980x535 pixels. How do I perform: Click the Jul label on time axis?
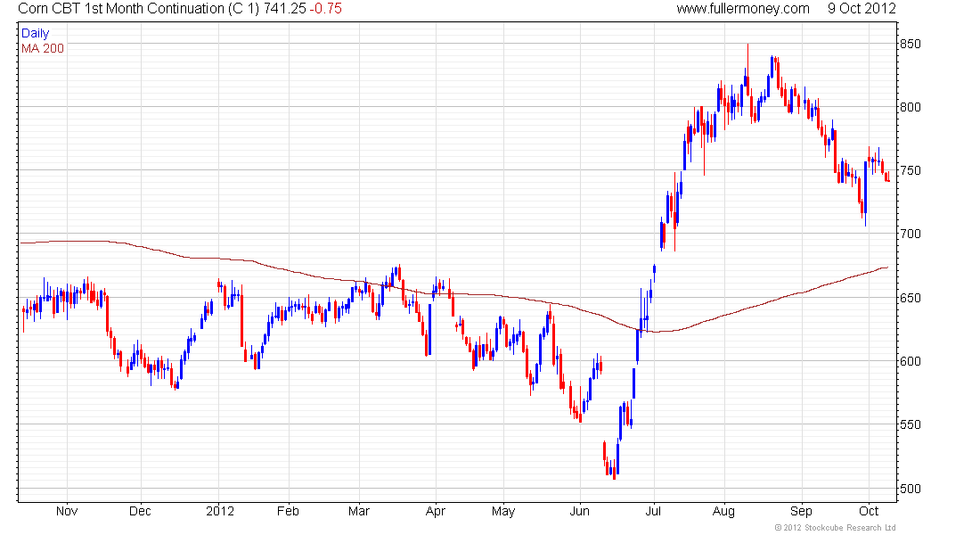coord(653,511)
